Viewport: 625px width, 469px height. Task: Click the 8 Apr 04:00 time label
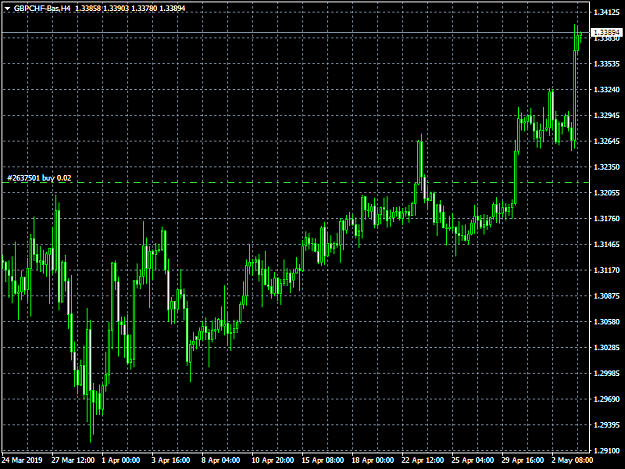tap(221, 460)
